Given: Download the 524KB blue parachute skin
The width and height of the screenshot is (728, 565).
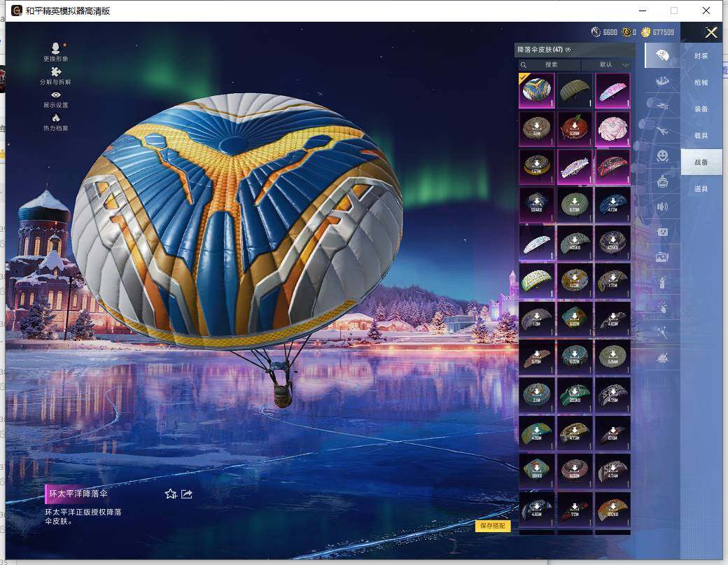Looking at the screenshot, I should [x=536, y=204].
